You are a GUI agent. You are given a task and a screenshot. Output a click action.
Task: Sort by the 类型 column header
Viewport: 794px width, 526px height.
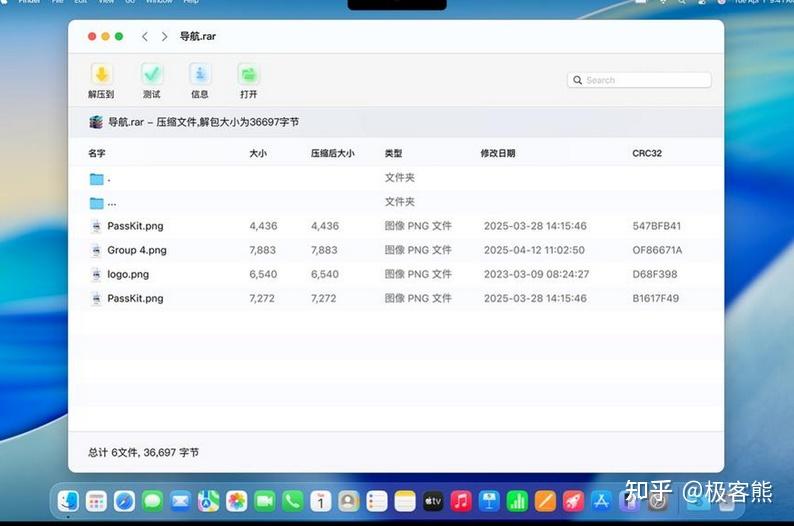coord(393,153)
